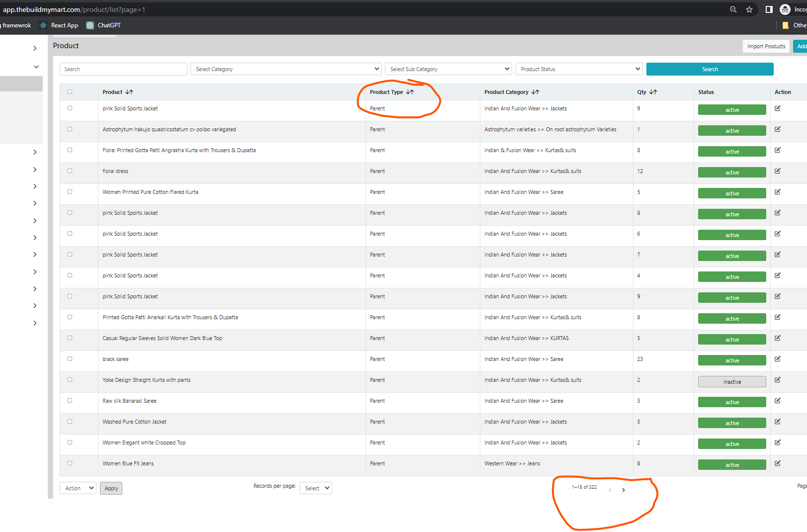The image size is (807, 532).
Task: Expand the topmost sidebar menu chevron
Action: pos(35,48)
